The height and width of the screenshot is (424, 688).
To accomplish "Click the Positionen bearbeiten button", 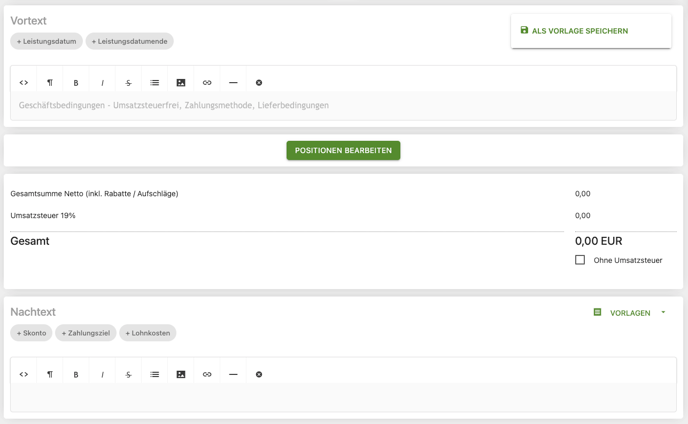I will (x=343, y=150).
